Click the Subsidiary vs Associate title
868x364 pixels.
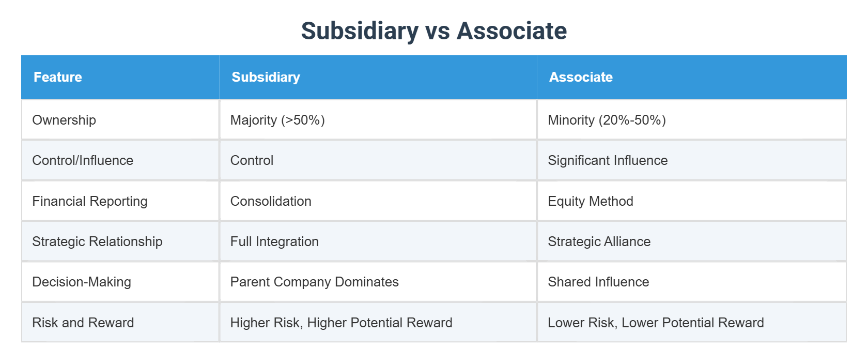click(434, 31)
